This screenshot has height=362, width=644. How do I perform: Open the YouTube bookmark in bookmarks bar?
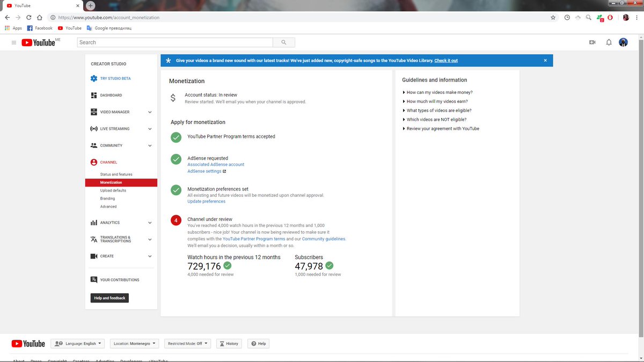click(70, 28)
